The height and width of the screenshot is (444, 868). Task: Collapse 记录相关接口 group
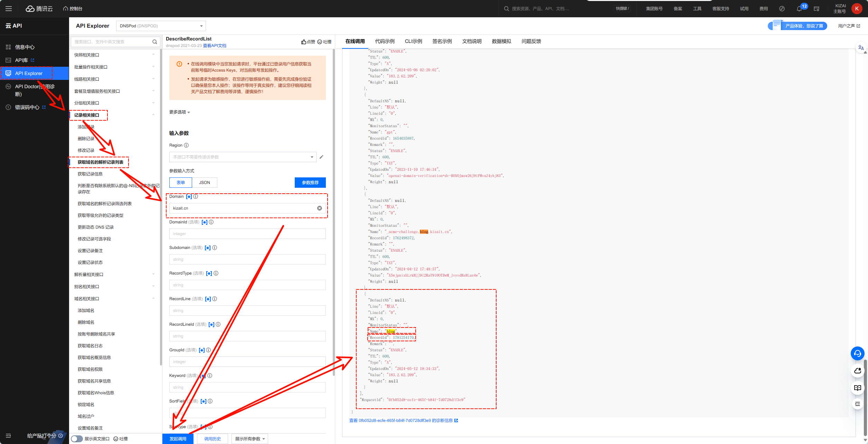(114, 115)
